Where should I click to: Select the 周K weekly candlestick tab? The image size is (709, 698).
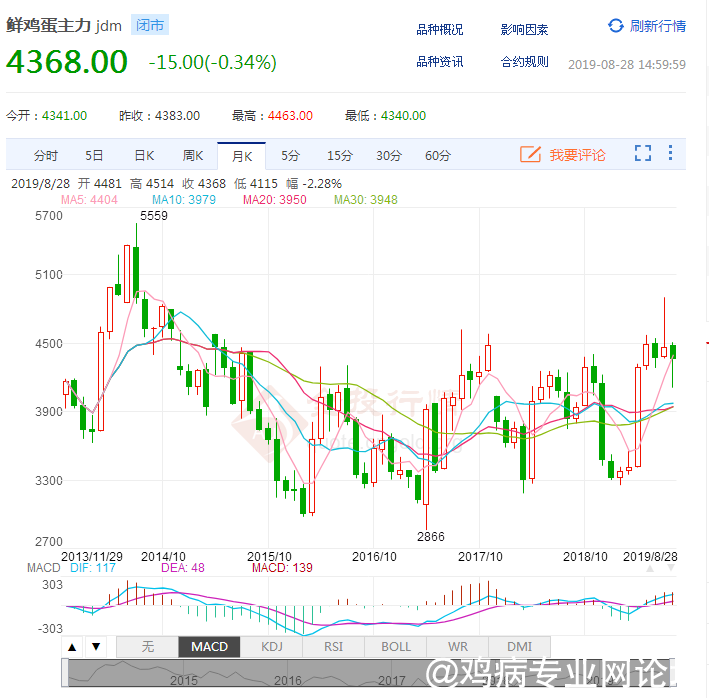(x=193, y=155)
